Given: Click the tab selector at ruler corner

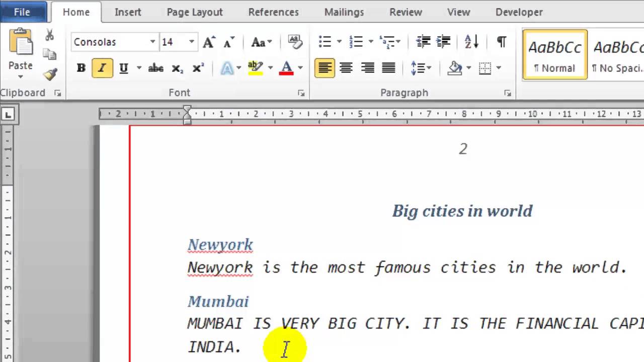Looking at the screenshot, I should [x=8, y=115].
